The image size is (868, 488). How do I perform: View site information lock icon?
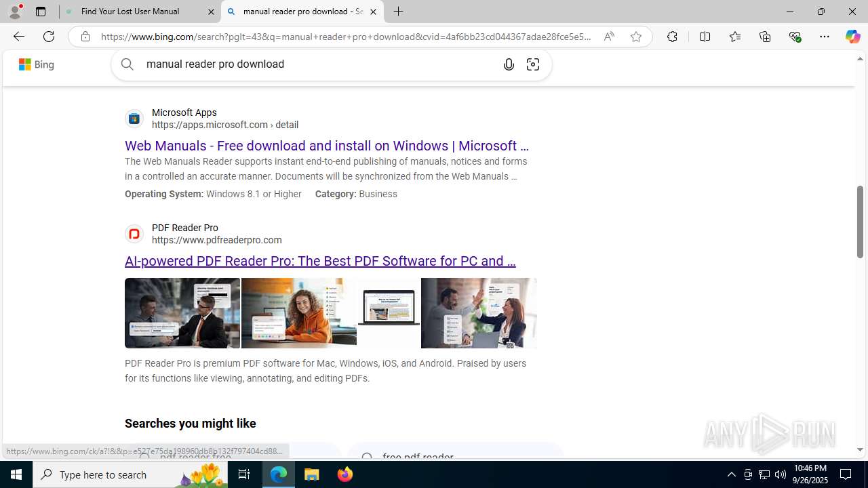click(85, 37)
